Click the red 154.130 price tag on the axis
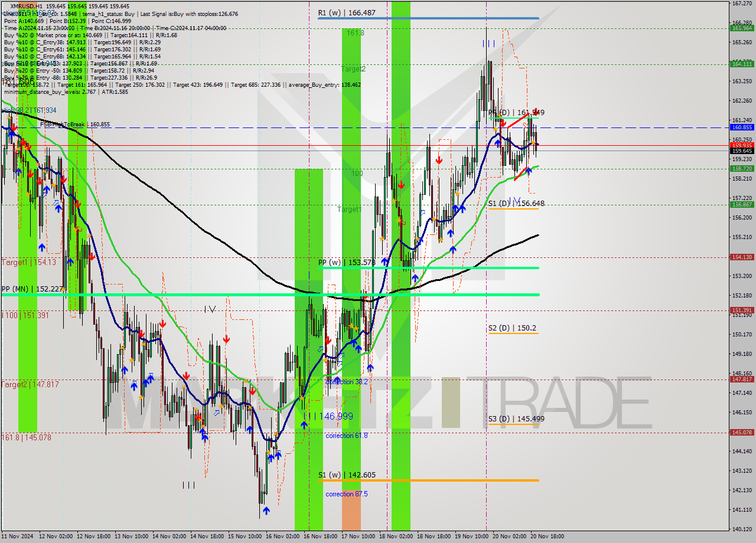 click(742, 257)
